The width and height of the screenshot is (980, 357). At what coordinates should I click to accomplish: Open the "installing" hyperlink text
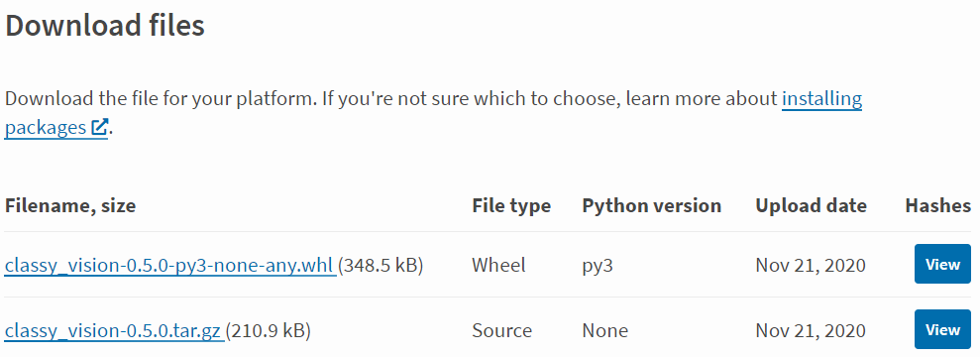point(821,99)
